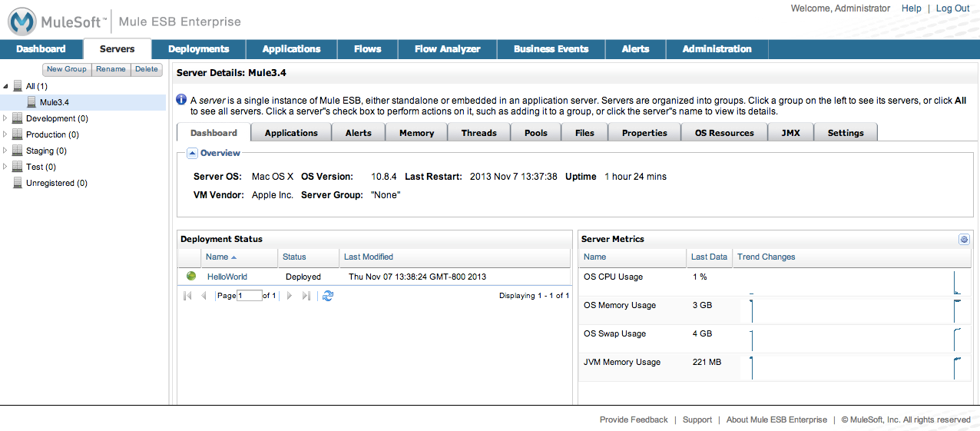Click the refresh icon in Deployment Status pager
This screenshot has width=980, height=431.
(328, 296)
